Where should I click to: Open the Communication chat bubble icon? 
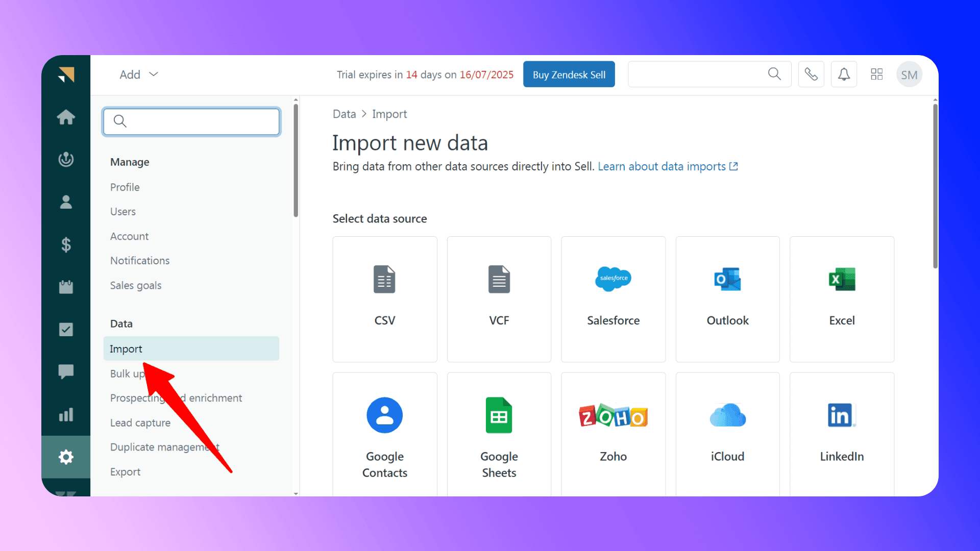click(66, 371)
